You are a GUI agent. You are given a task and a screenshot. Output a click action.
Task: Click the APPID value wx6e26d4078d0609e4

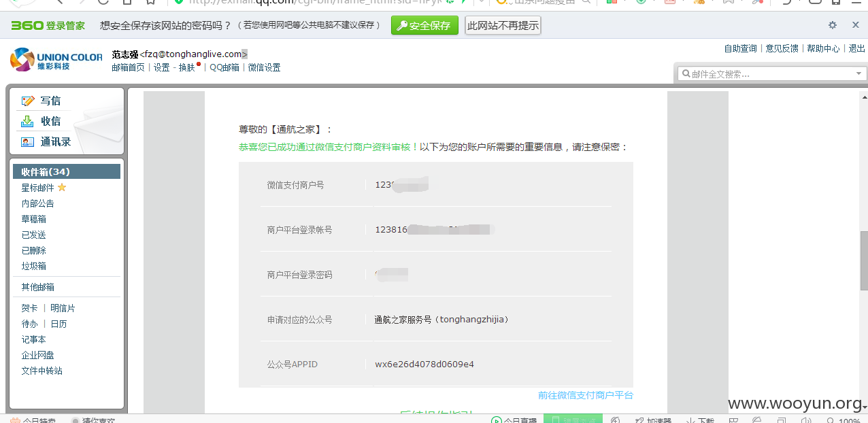point(424,365)
